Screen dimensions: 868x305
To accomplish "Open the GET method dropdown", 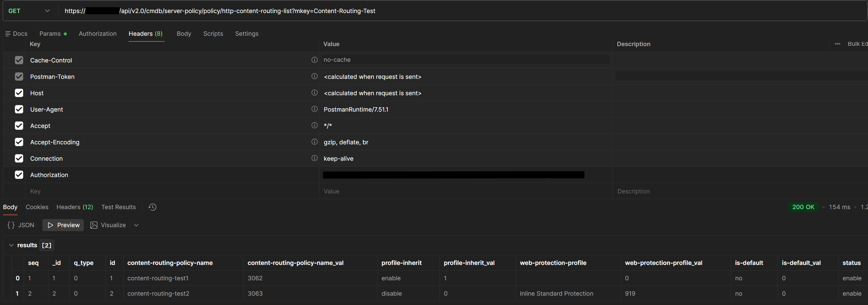I will click(29, 11).
